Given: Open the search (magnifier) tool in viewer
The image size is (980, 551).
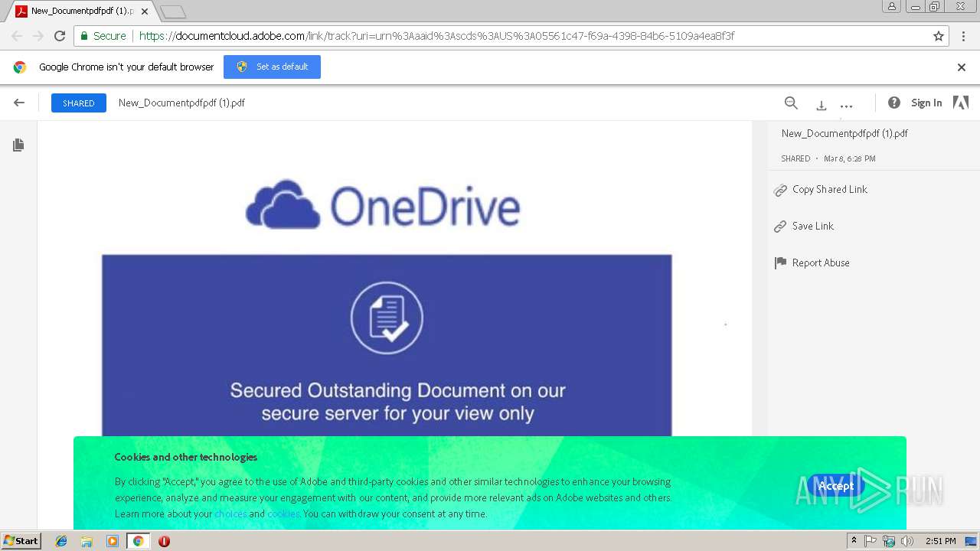Looking at the screenshot, I should (791, 103).
